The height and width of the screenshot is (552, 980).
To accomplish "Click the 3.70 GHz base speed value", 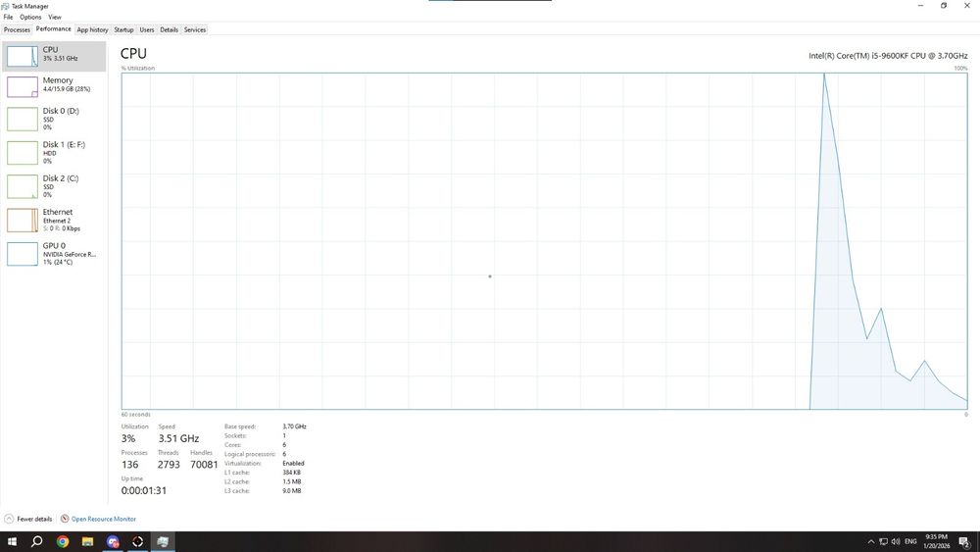I will coord(294,427).
